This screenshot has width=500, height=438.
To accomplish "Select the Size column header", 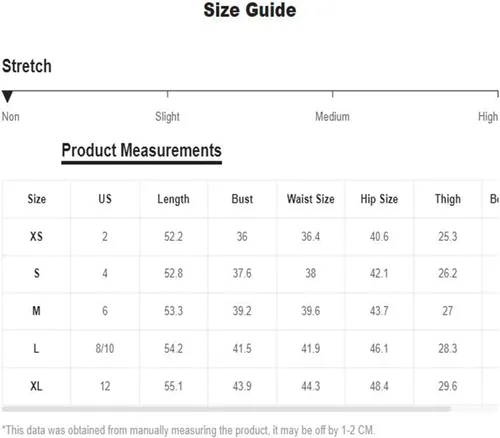I will pos(37,199).
